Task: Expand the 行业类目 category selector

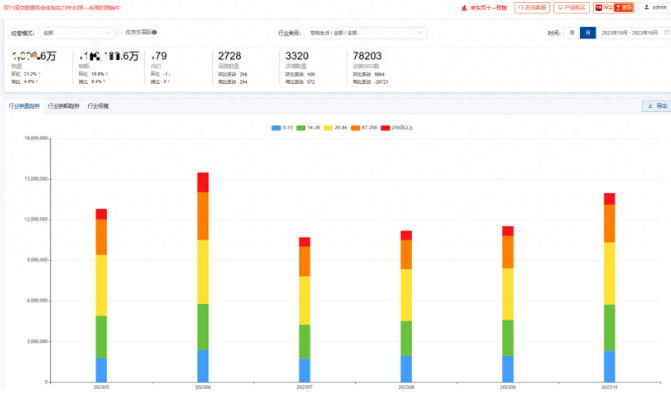Action: (x=365, y=33)
